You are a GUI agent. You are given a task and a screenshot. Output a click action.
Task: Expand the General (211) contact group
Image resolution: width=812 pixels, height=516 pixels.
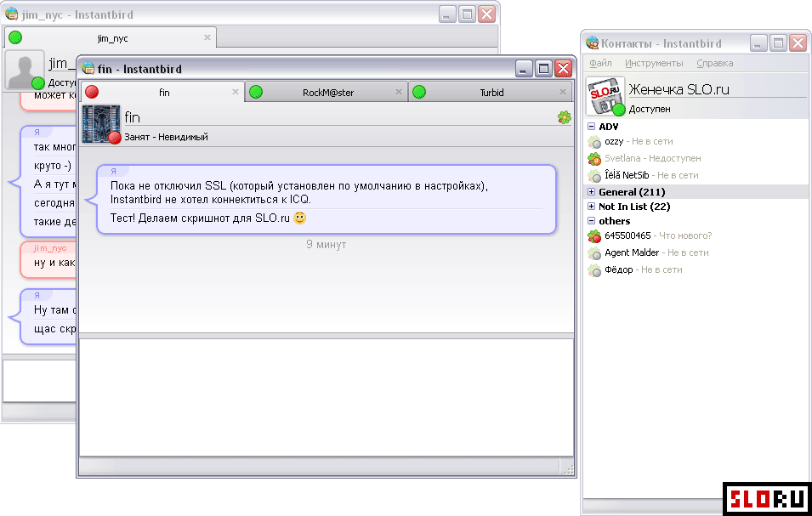pyautogui.click(x=592, y=192)
